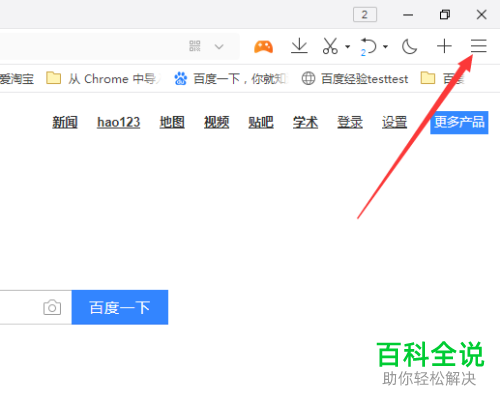Open the 新闻 link
Viewport: 500px width, 399px height.
(65, 122)
